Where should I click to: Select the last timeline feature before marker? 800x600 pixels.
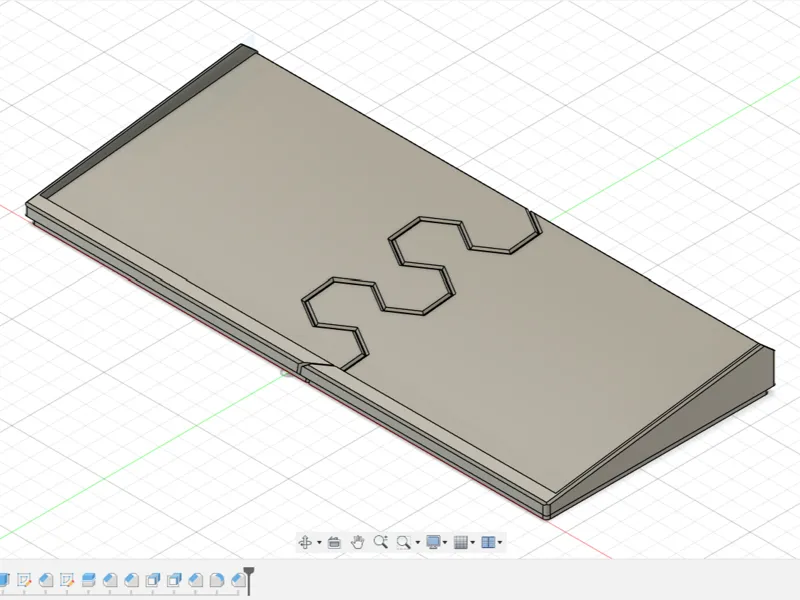(238, 580)
